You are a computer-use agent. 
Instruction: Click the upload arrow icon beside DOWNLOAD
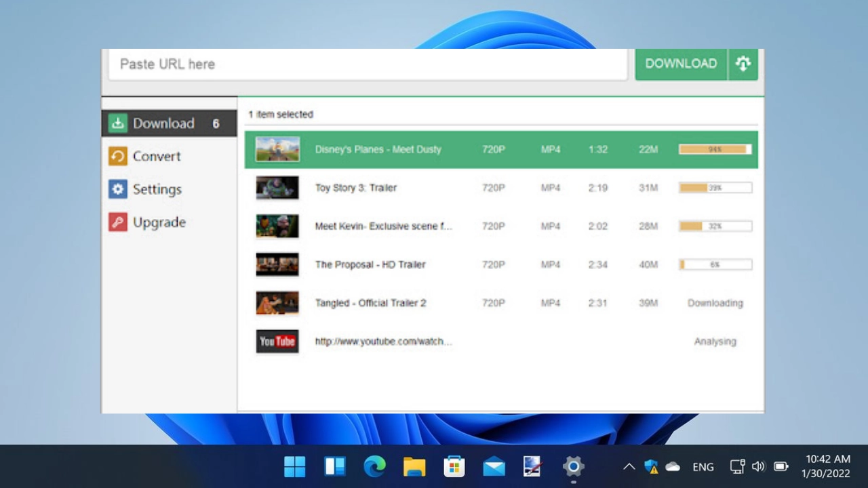(743, 64)
